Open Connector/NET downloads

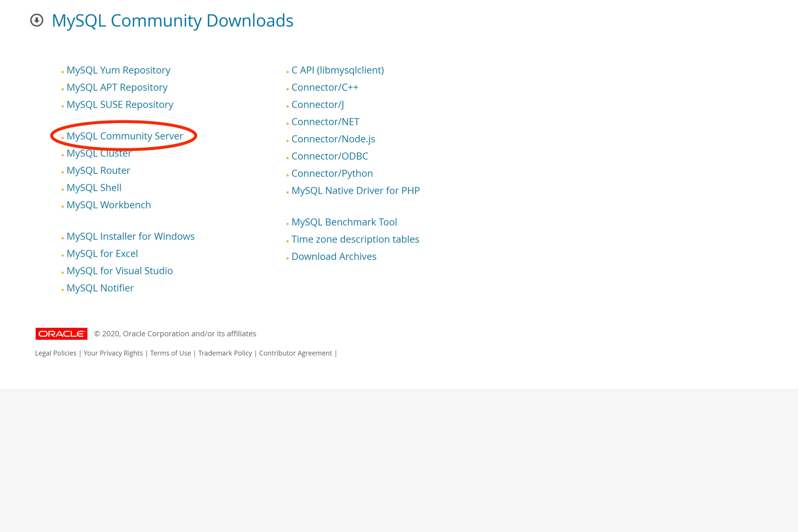pyautogui.click(x=325, y=122)
